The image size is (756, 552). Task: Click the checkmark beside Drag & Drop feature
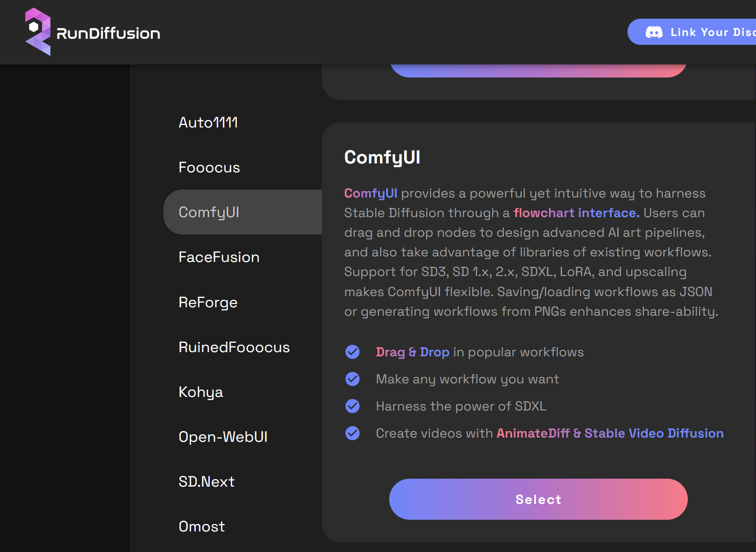tap(352, 352)
